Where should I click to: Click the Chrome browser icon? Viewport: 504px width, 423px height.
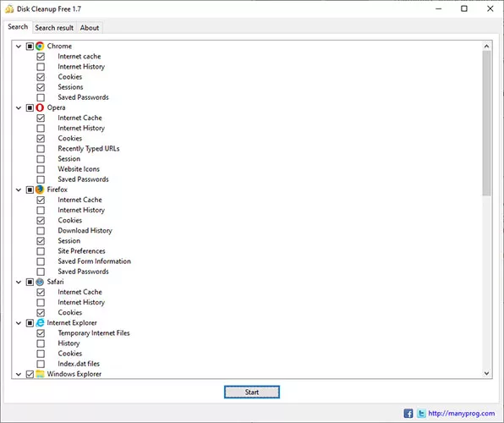(x=40, y=46)
